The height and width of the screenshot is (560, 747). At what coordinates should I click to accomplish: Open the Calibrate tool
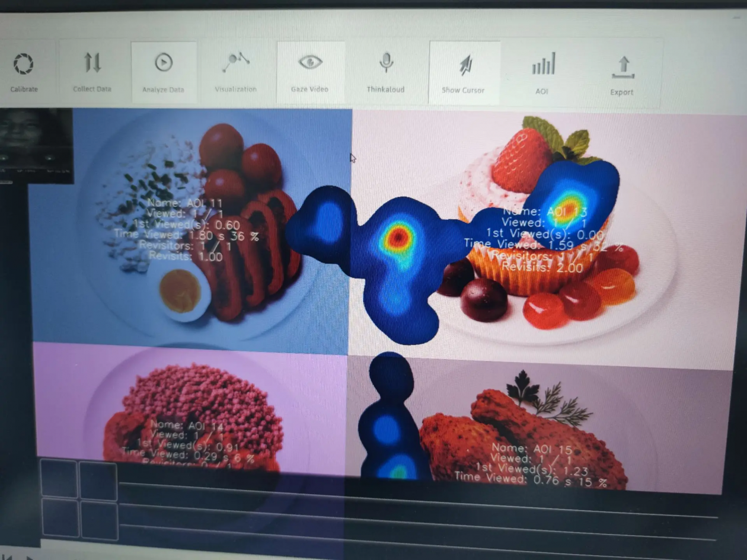24,71
